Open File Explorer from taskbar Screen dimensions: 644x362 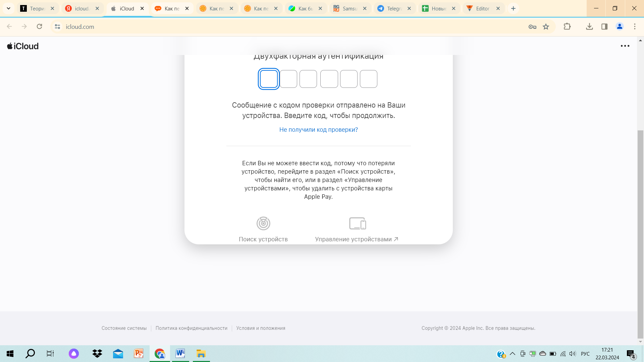[201, 354]
